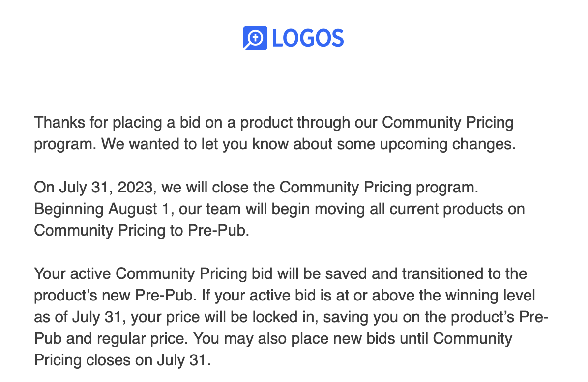Image resolution: width=588 pixels, height=382 pixels.
Task: Click the LOGOS wordmark text
Action: click(308, 38)
